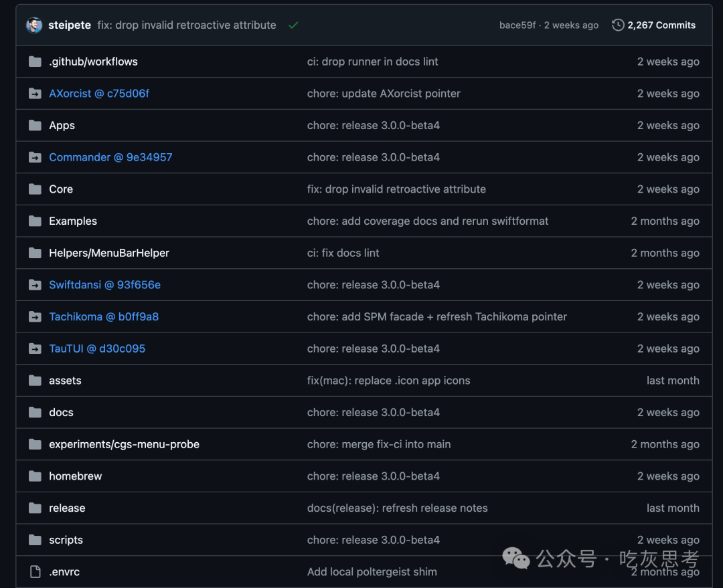The height and width of the screenshot is (588, 723).
Task: Open commit 'chore: merge fix-ci into main'
Action: [x=379, y=444]
